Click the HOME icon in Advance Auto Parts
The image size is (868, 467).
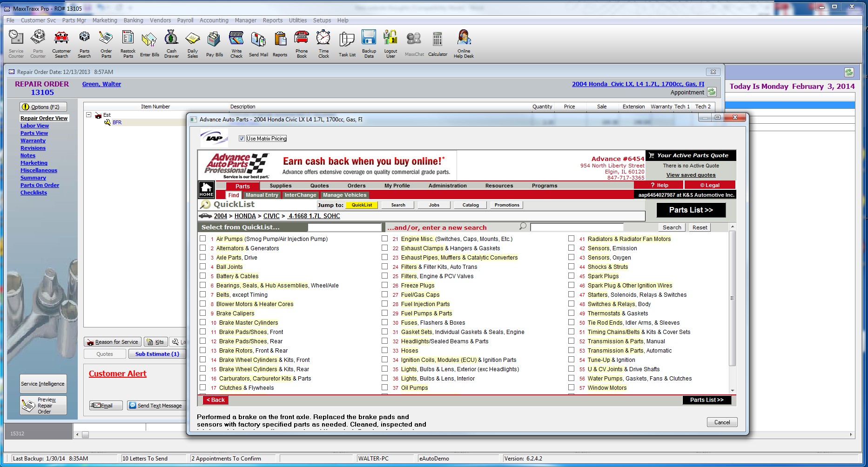206,189
